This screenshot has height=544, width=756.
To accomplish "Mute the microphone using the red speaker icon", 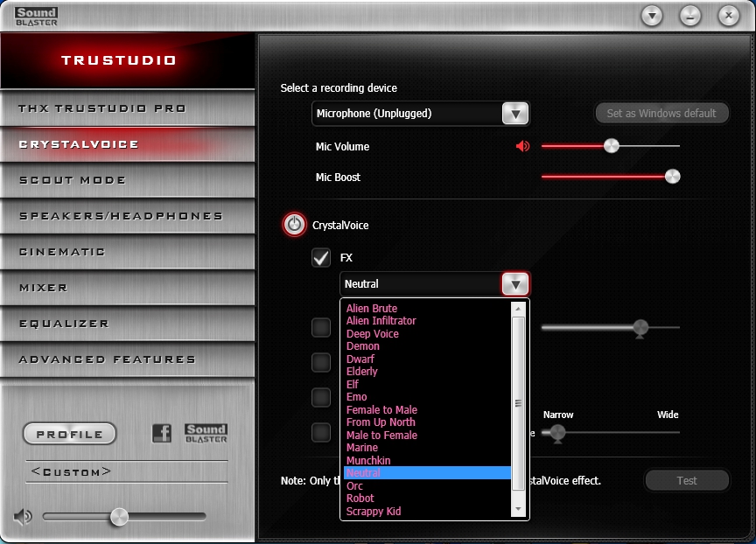I will [522, 145].
